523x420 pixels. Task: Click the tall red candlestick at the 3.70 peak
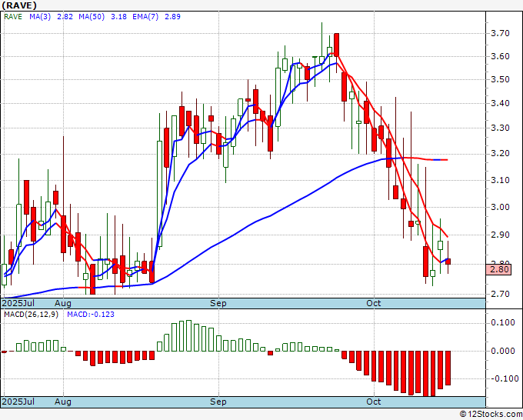click(x=337, y=45)
